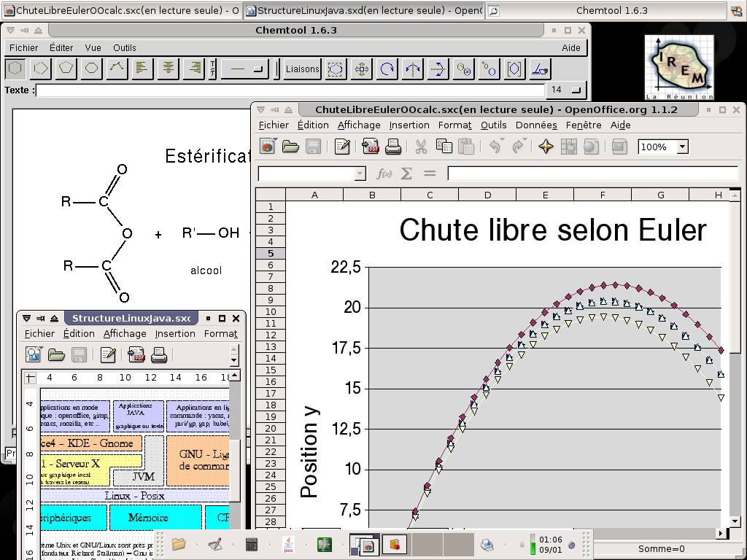Click the print icon in the Calc toolbar
The height and width of the screenshot is (560, 747).
[393, 147]
